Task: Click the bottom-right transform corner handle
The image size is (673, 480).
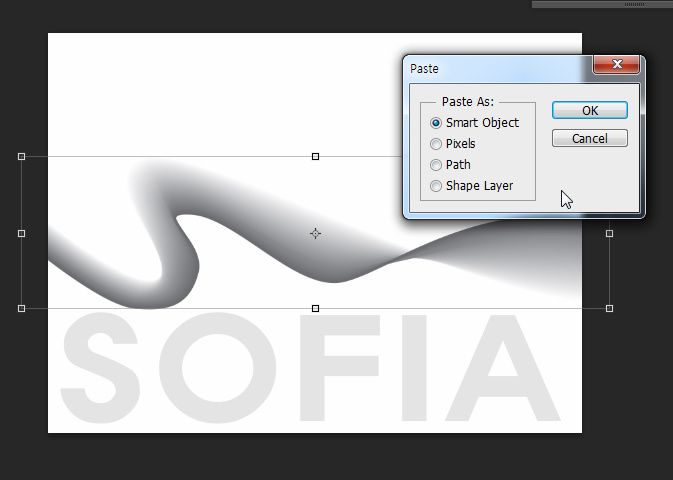Action: (609, 308)
